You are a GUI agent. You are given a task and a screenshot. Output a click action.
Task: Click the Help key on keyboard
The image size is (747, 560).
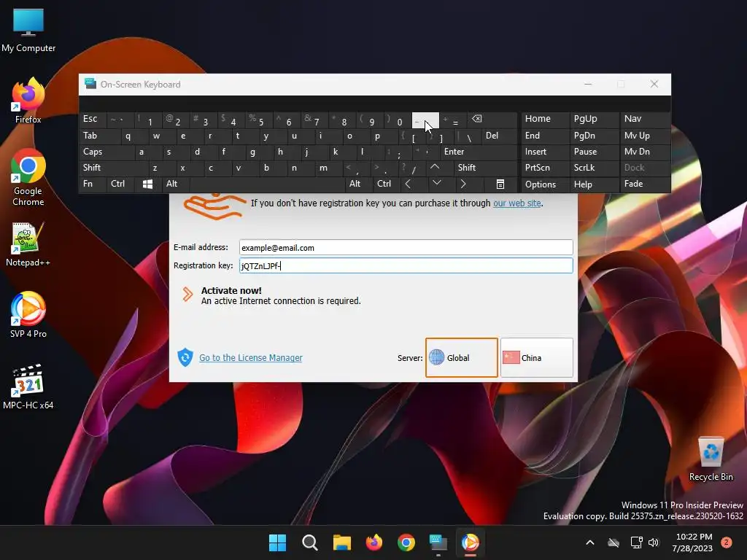[594, 184]
